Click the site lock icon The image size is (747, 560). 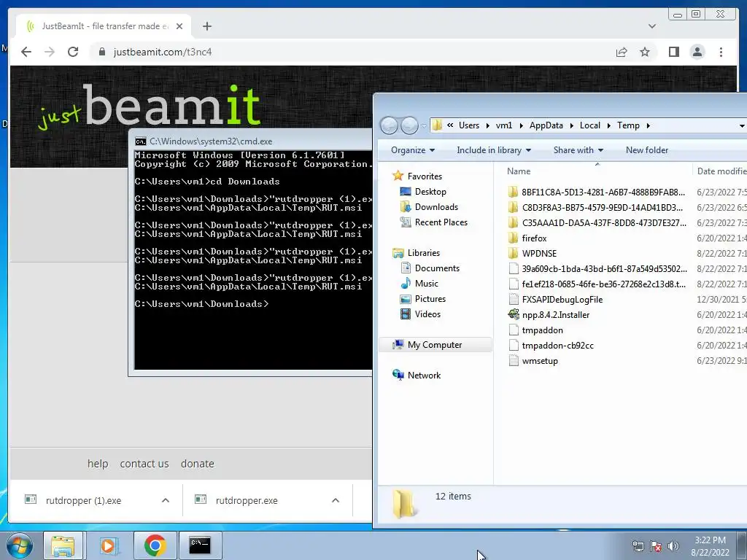coord(102,52)
